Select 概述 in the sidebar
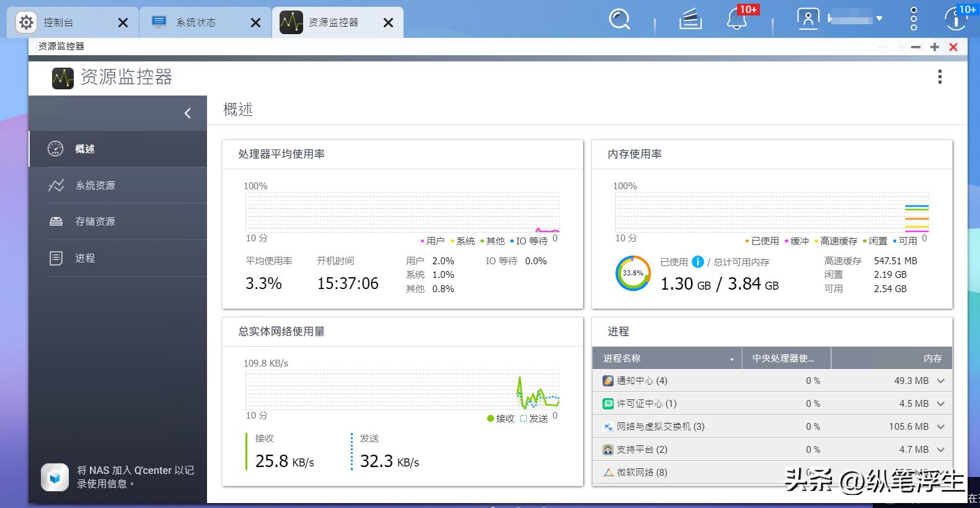 tap(118, 149)
